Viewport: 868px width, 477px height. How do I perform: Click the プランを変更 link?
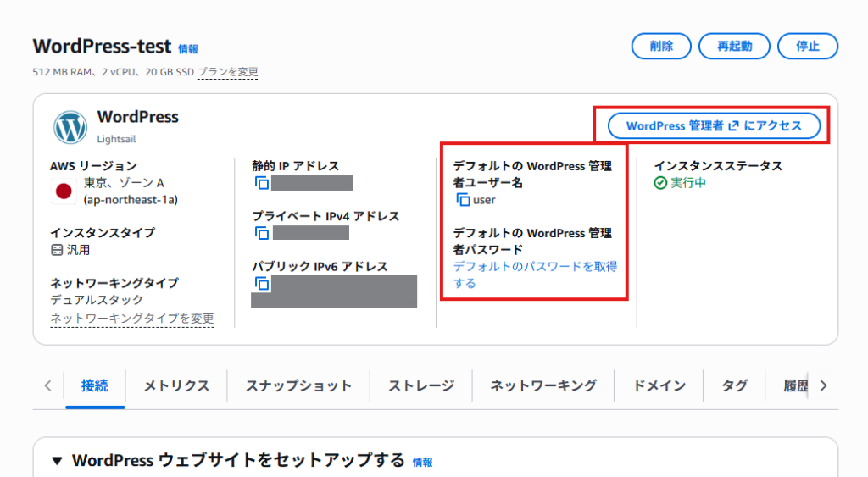point(227,72)
